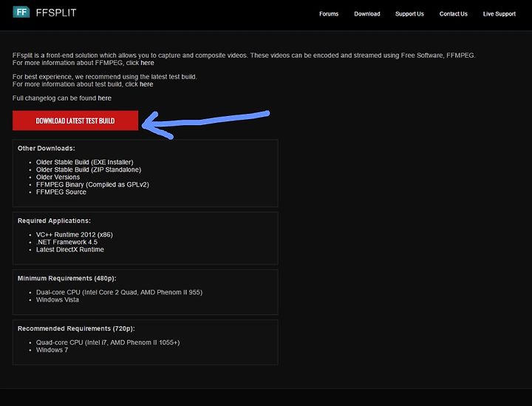Open the Latest DirectX Runtime link
This screenshot has height=406, width=532.
(x=70, y=249)
